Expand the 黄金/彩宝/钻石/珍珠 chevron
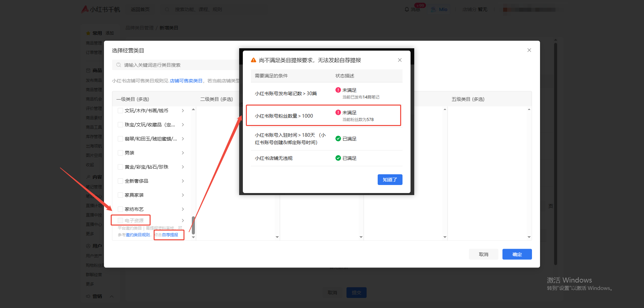The image size is (644, 308). [x=183, y=167]
